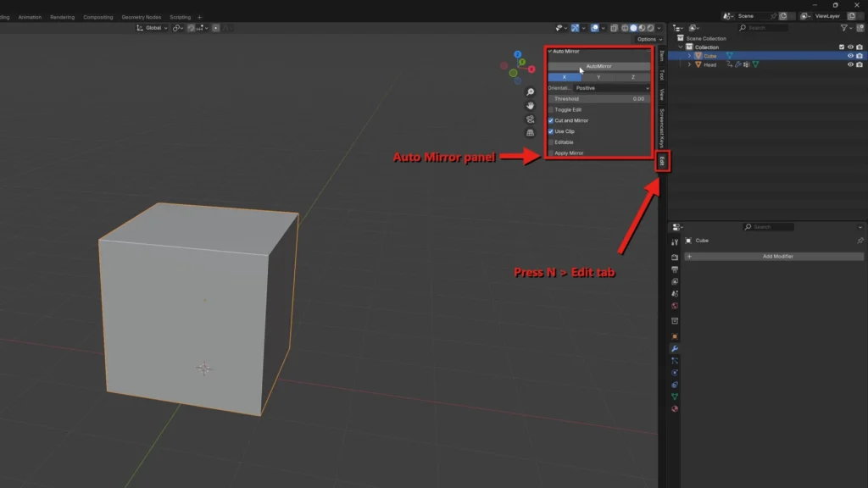Screen dimensions: 868x488
Task: Open the World properties tab icon
Action: tap(674, 306)
